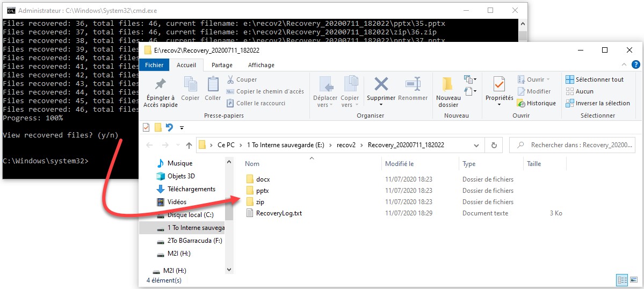Click the Coller paste icon
The width and height of the screenshot is (644, 289).
pos(213,85)
